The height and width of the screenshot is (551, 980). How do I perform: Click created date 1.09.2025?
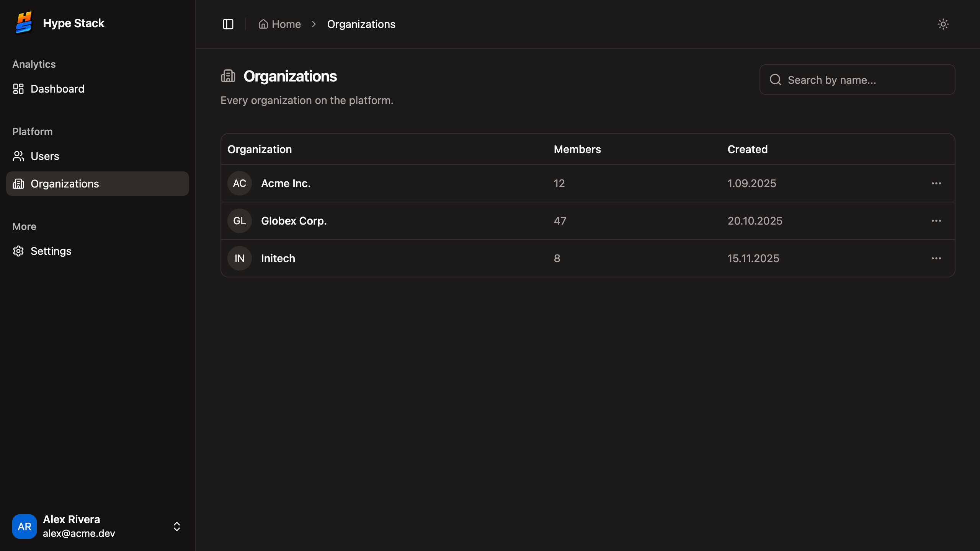click(x=752, y=183)
